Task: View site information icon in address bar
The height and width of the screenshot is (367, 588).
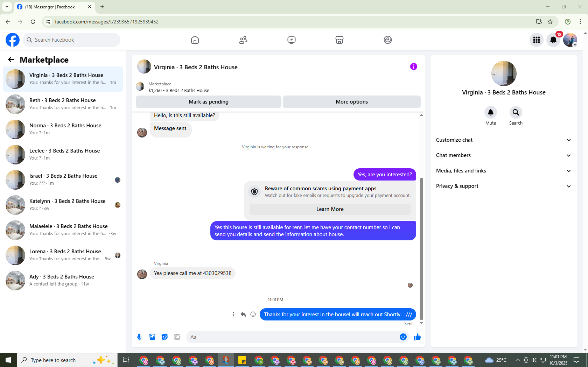Action: click(x=48, y=22)
